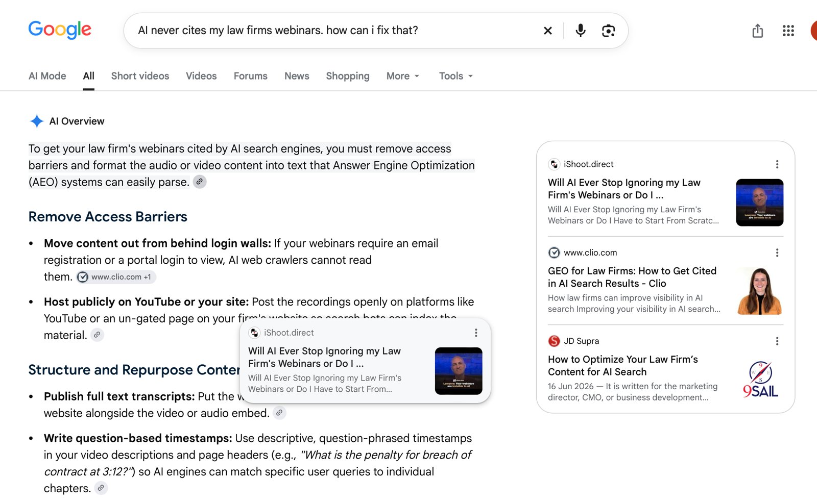Image resolution: width=817 pixels, height=504 pixels.
Task: Open the Google apps grid icon
Action: click(x=788, y=31)
